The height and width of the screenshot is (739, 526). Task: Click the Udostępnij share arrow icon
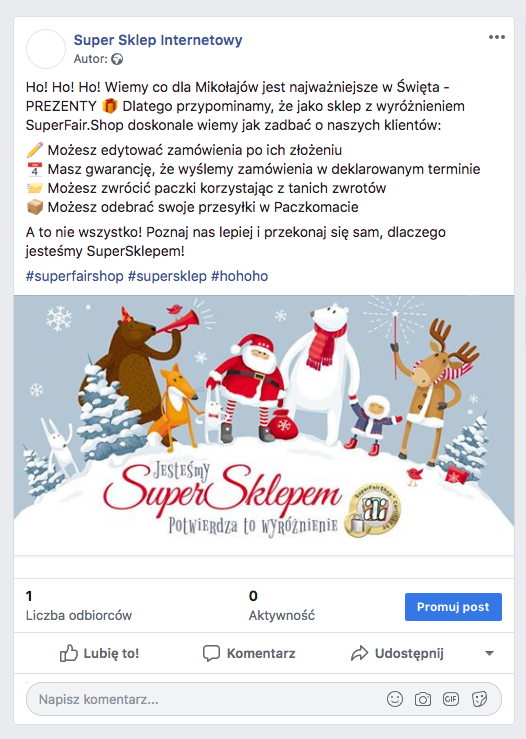click(359, 653)
